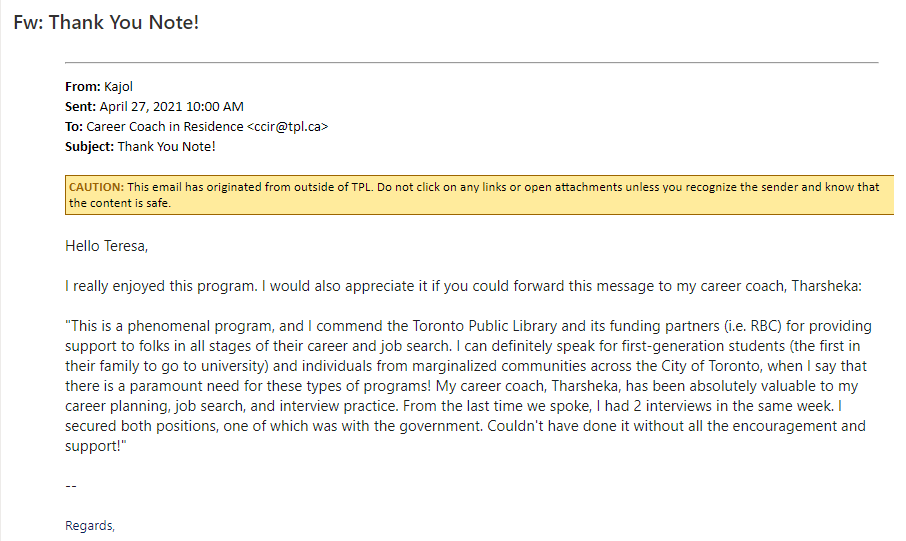Click the horizontal divider below the title
This screenshot has width=906, height=541.
[x=471, y=62]
